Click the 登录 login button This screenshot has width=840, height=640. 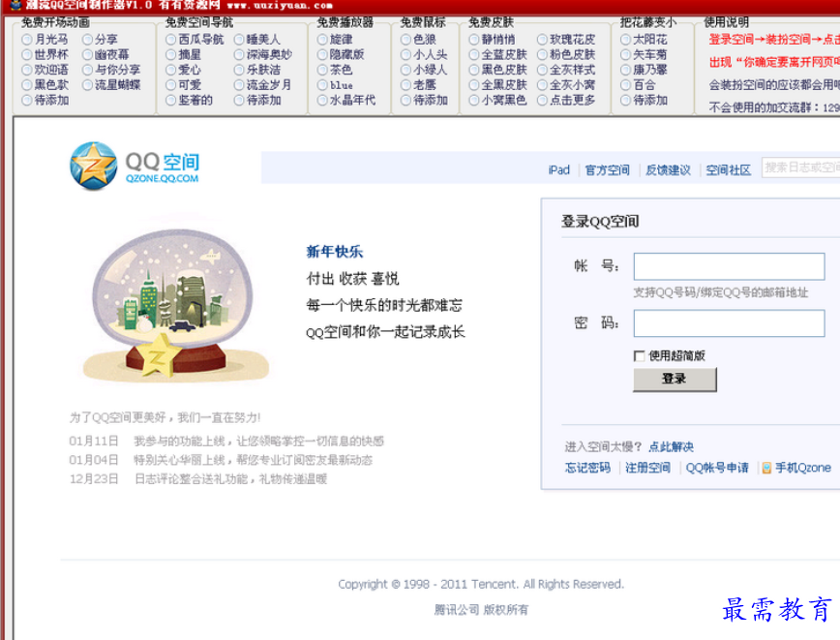(675, 379)
